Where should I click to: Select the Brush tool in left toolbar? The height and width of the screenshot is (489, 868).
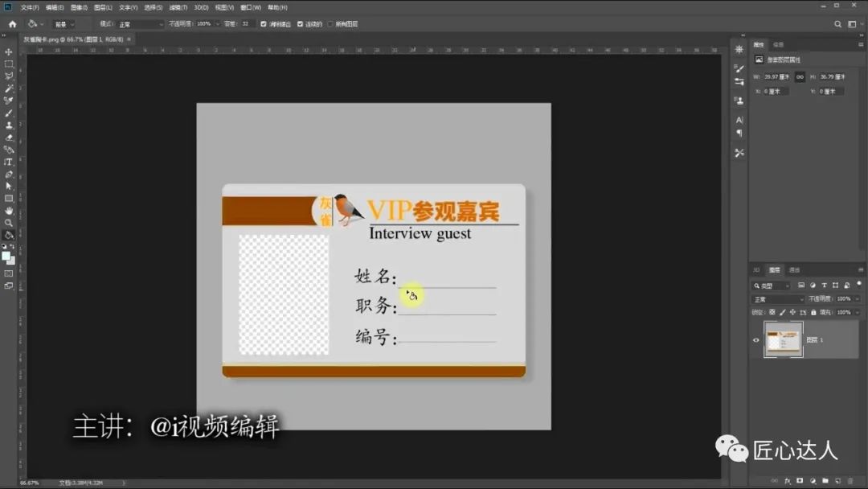8,113
